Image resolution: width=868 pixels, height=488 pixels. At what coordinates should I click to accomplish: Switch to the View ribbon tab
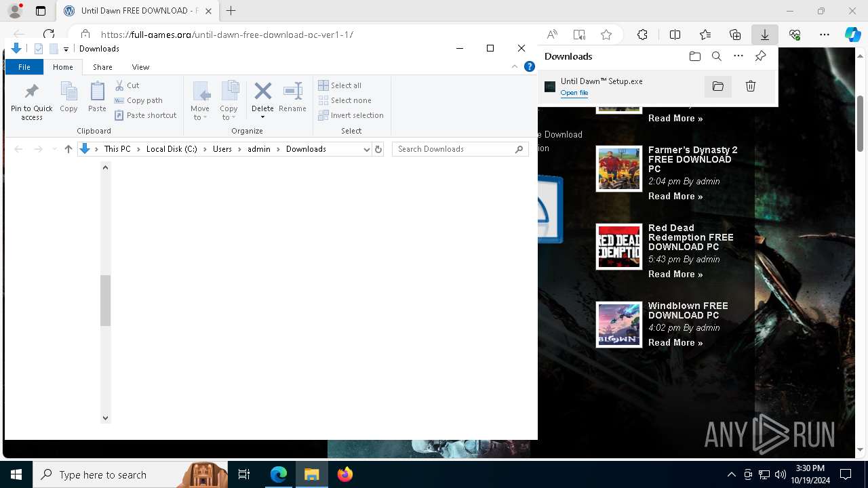click(140, 67)
